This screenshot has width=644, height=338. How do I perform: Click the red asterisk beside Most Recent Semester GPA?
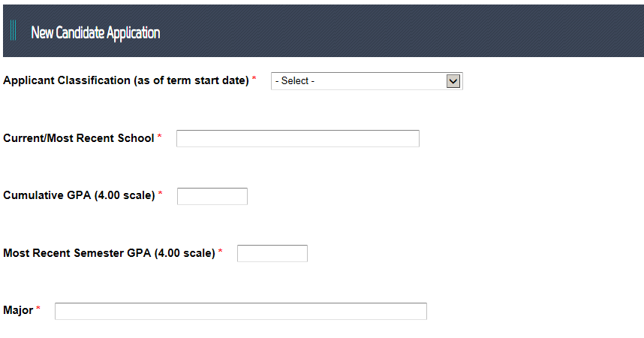coord(221,252)
